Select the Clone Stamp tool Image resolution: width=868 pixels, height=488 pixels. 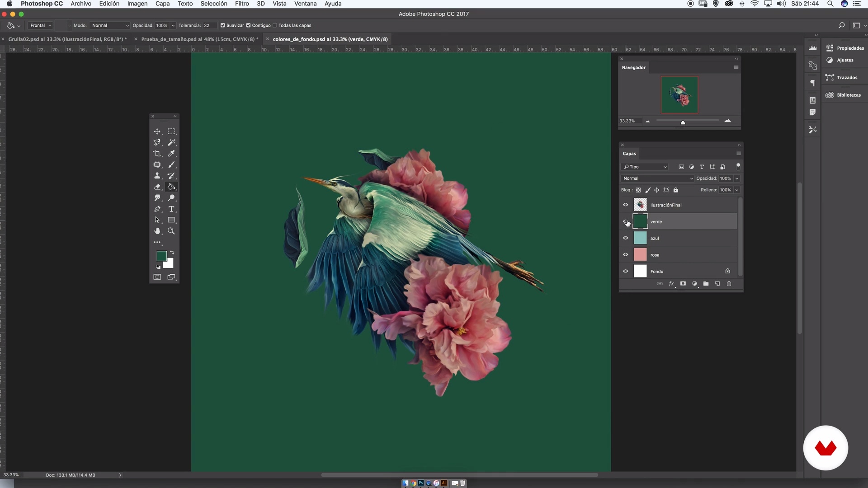[x=157, y=176]
